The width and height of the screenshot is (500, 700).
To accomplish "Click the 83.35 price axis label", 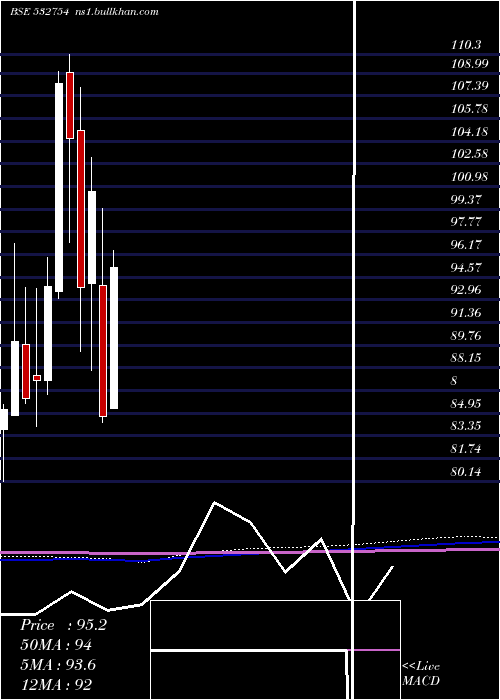I will [466, 425].
